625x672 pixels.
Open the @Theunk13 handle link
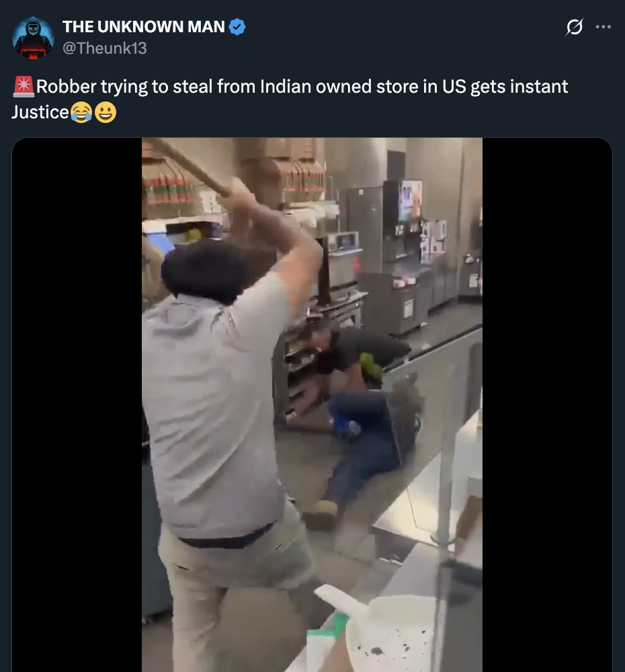click(105, 48)
